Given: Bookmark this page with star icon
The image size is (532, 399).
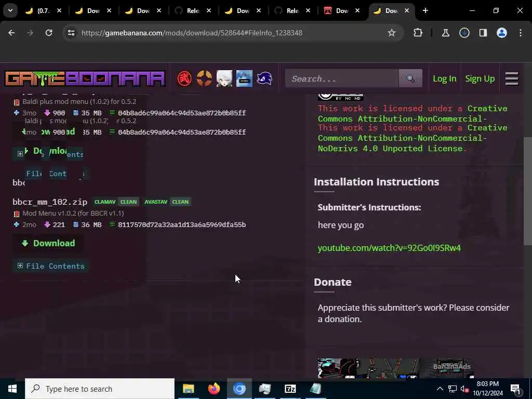Looking at the screenshot, I should coord(392,33).
